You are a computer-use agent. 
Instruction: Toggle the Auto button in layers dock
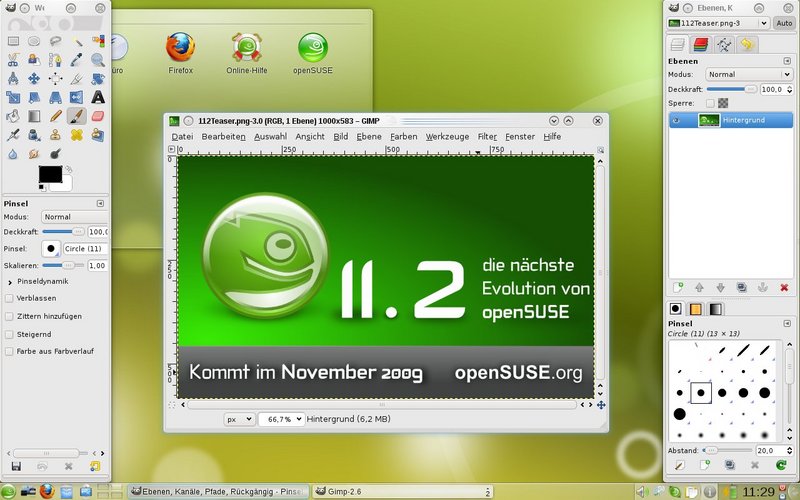pos(784,23)
